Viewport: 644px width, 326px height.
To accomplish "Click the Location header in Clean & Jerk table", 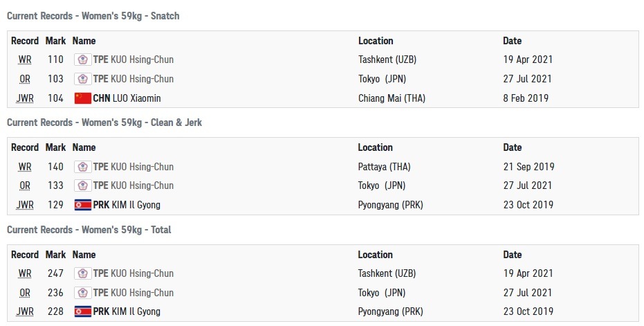I will tap(375, 147).
